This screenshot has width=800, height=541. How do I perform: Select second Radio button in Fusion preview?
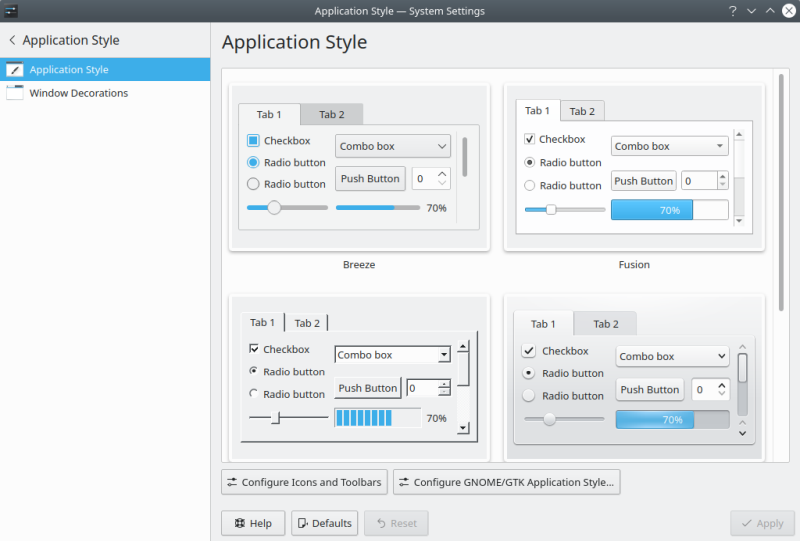pos(530,185)
